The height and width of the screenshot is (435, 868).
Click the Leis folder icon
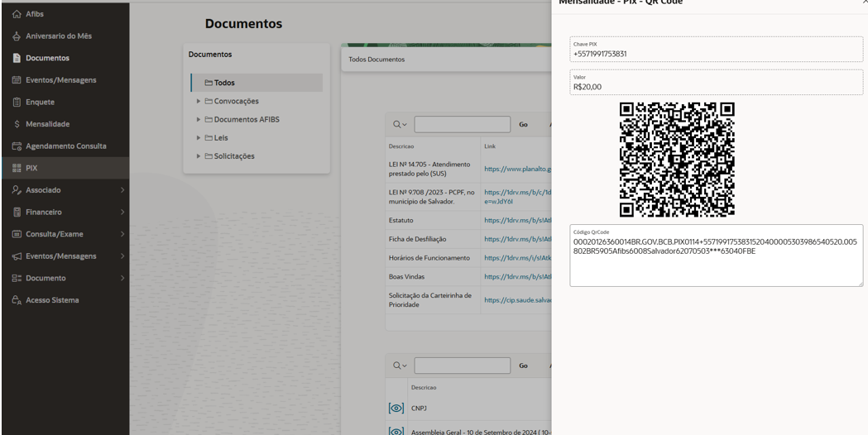pos(209,138)
